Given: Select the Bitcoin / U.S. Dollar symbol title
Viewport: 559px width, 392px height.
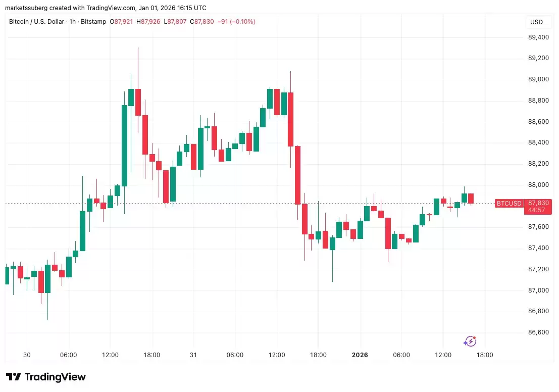Looking at the screenshot, I should click(x=36, y=22).
